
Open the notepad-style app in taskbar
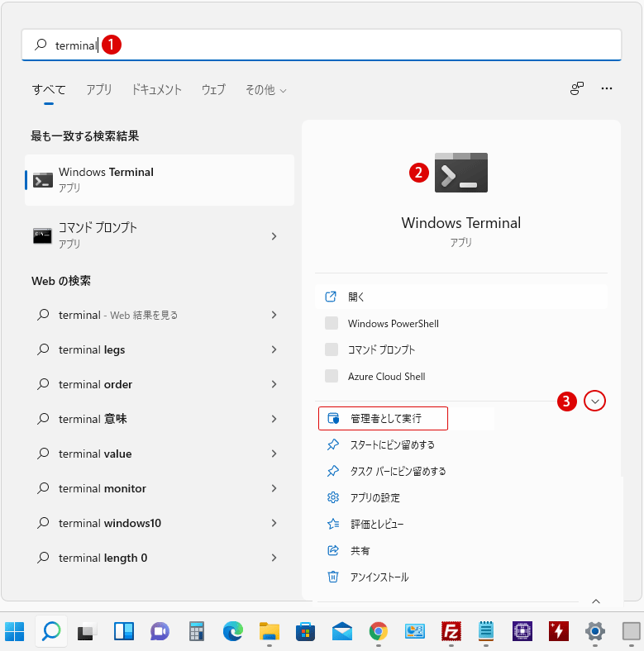pyautogui.click(x=486, y=631)
